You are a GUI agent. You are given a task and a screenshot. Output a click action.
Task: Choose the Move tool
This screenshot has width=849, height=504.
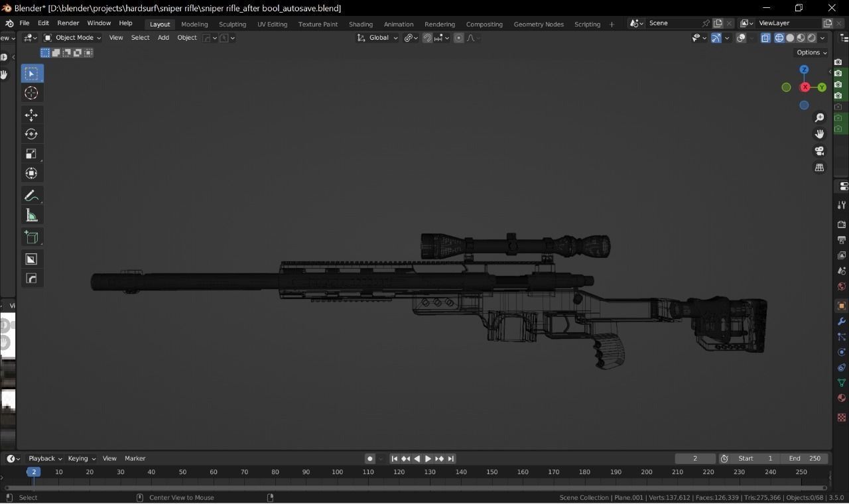(x=31, y=115)
